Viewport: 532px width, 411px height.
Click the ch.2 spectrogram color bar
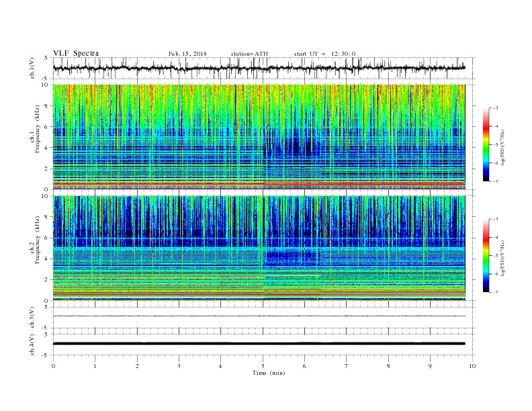[486, 256]
